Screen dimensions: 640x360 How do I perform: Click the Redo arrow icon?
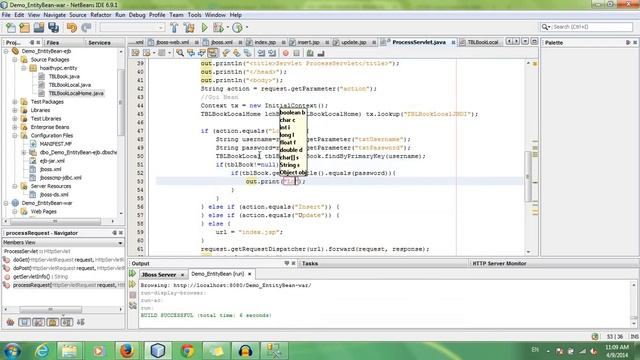[x=86, y=27]
